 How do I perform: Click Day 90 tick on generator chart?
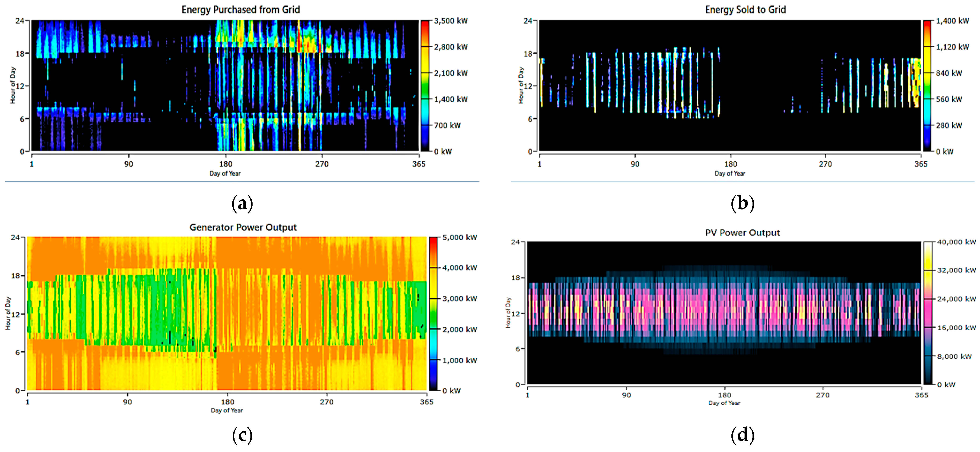[127, 402]
